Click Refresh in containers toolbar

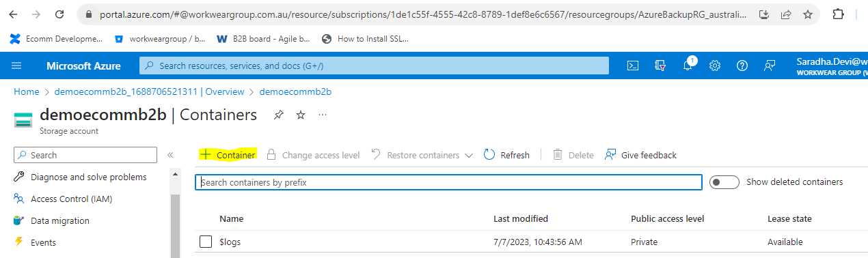(506, 155)
